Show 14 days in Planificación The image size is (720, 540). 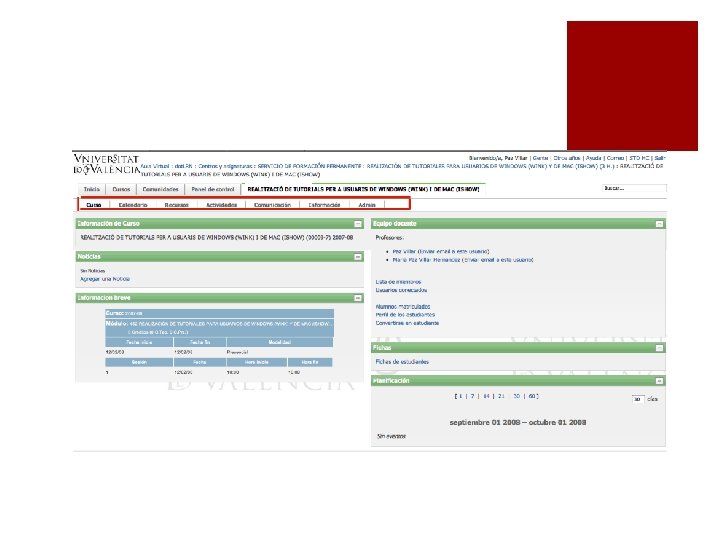click(x=486, y=396)
